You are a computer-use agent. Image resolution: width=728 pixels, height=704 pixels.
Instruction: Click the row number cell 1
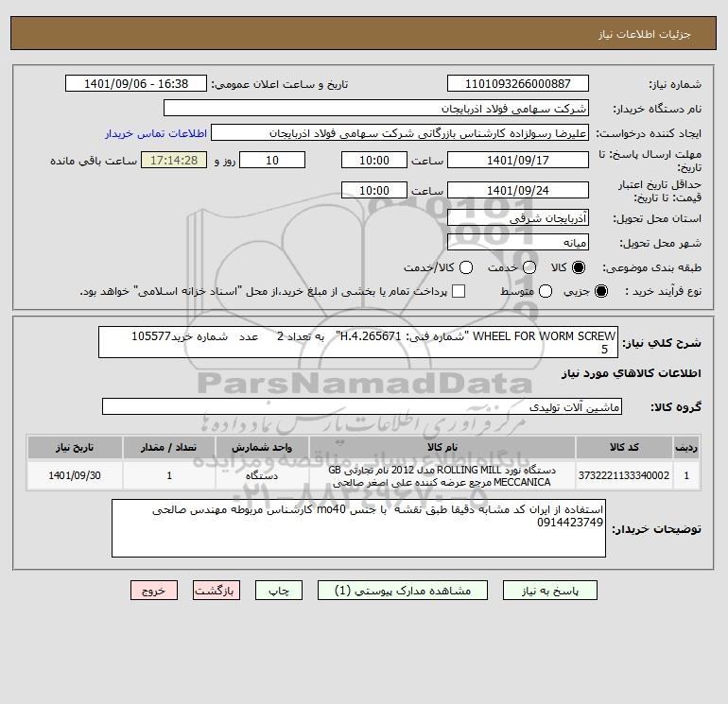686,475
